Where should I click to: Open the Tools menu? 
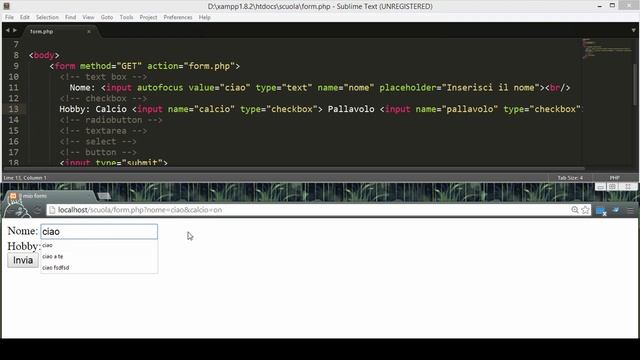[x=126, y=17]
